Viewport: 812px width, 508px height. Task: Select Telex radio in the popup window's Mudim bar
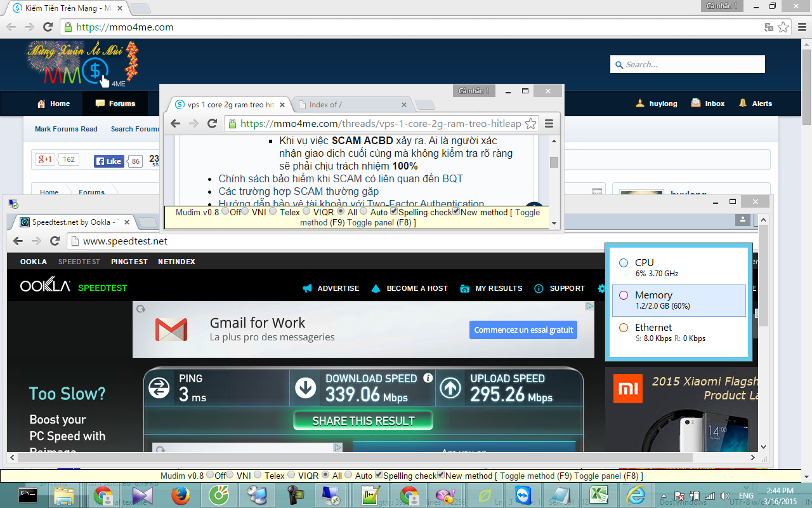273,211
